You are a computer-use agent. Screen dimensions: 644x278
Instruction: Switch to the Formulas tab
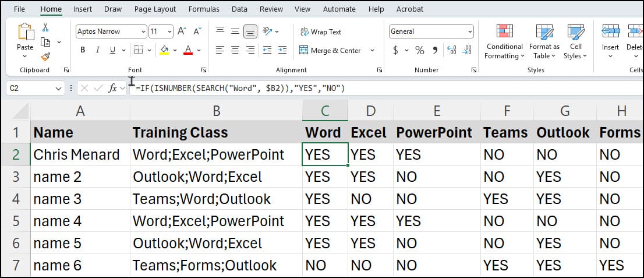204,9
